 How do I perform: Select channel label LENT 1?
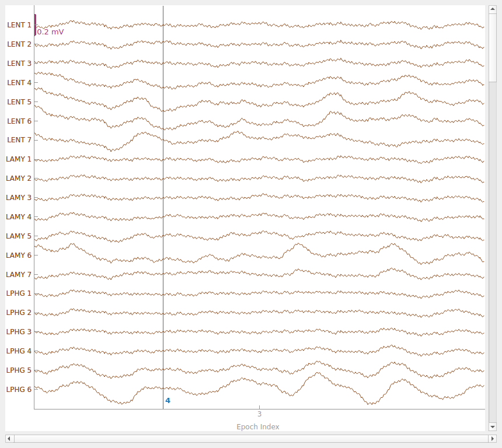19,25
